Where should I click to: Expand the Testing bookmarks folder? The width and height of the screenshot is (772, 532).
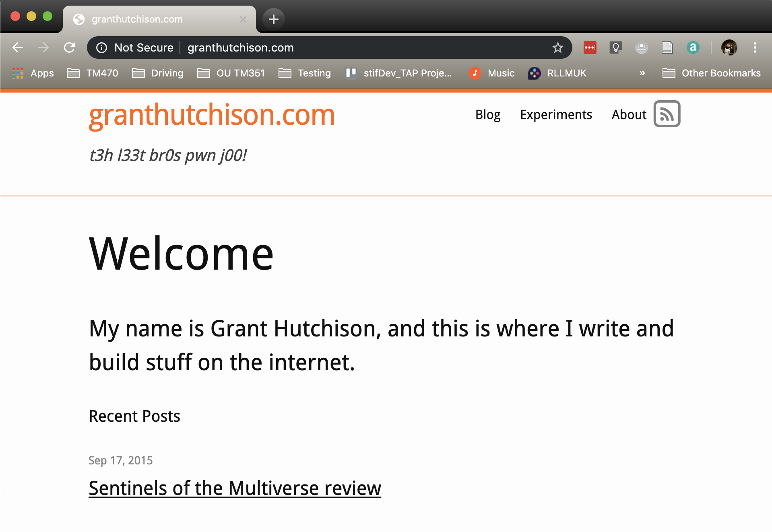pyautogui.click(x=305, y=73)
